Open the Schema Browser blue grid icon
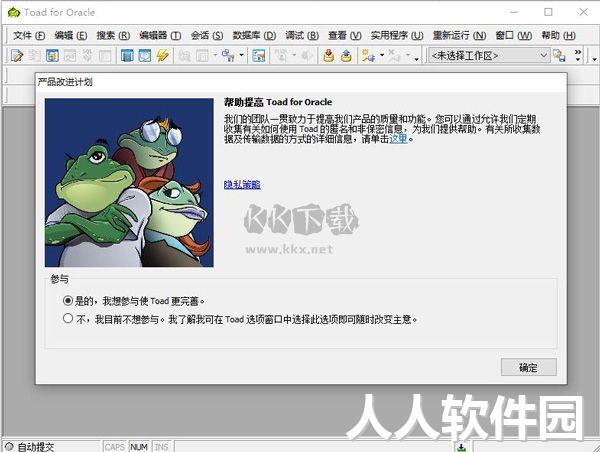Viewport: 600px width, 452px height. click(127, 56)
